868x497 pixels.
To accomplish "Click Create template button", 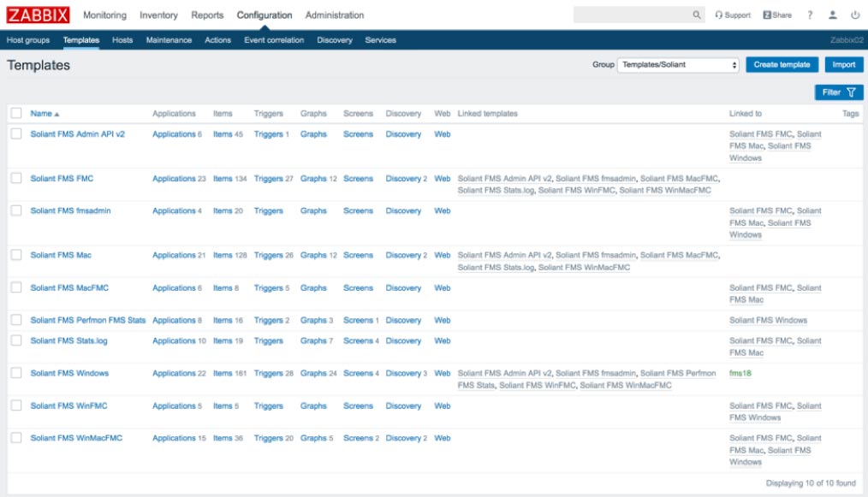I will [x=782, y=65].
